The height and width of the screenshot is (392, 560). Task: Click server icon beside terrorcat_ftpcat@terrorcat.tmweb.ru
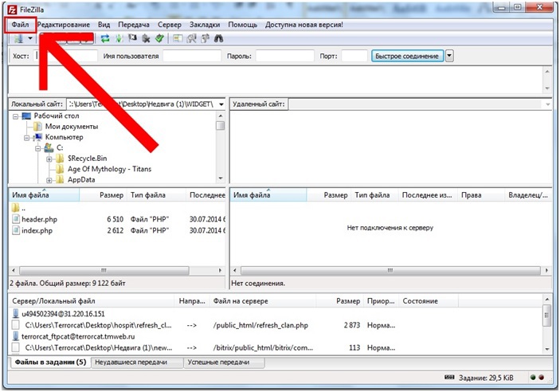(x=16, y=336)
